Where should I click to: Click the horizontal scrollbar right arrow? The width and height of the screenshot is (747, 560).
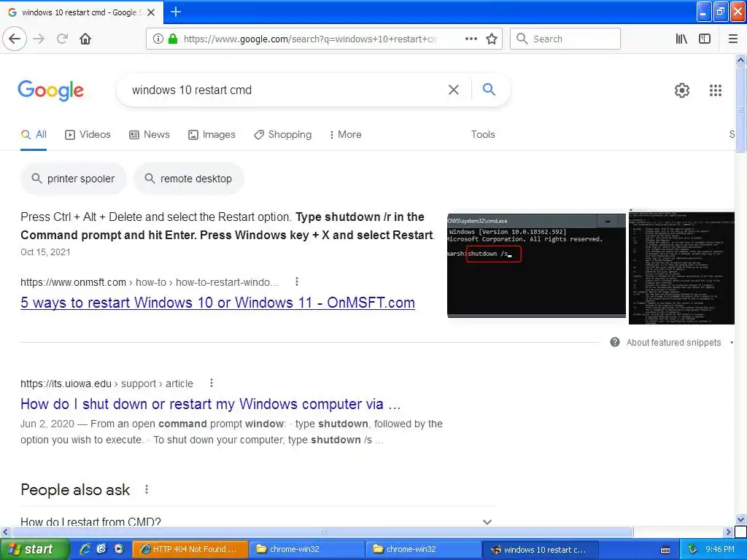click(x=728, y=532)
